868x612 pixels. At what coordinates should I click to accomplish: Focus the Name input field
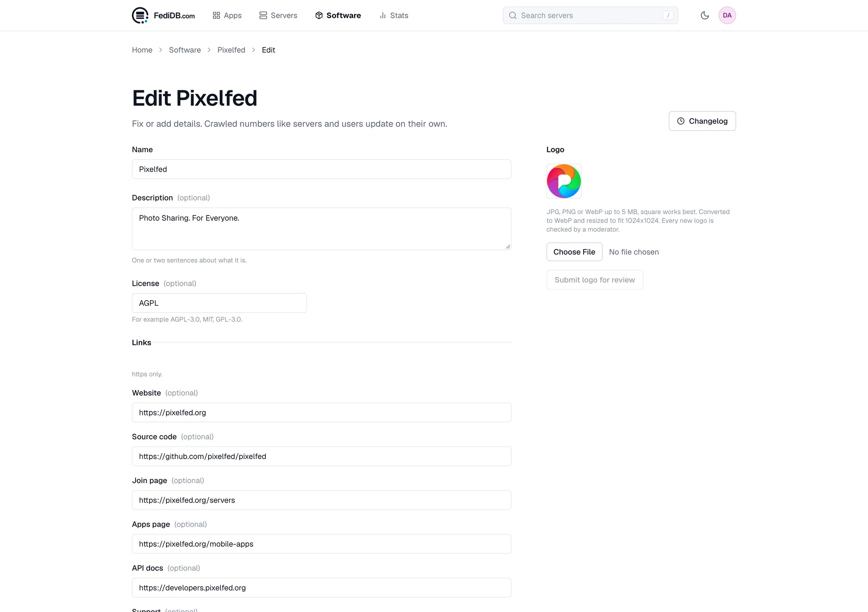pos(321,169)
